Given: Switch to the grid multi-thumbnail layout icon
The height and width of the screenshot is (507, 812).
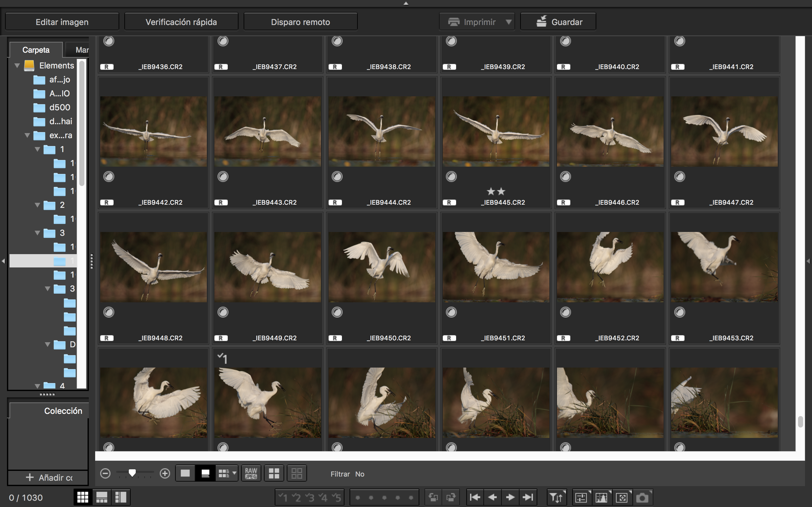Looking at the screenshot, I should coord(82,497).
